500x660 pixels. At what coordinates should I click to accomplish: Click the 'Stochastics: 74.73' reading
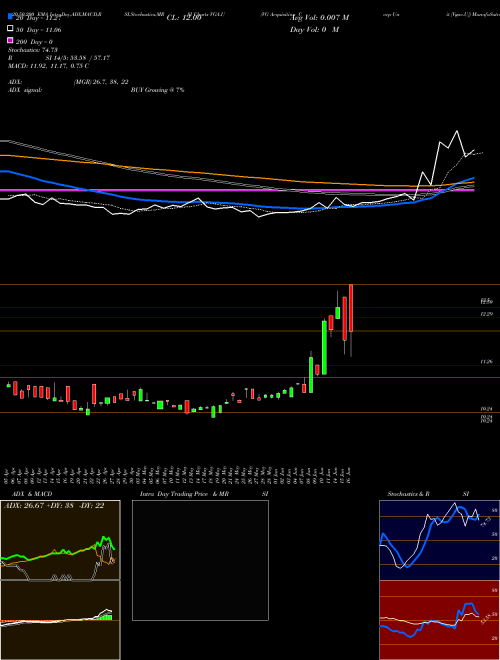tap(33, 50)
